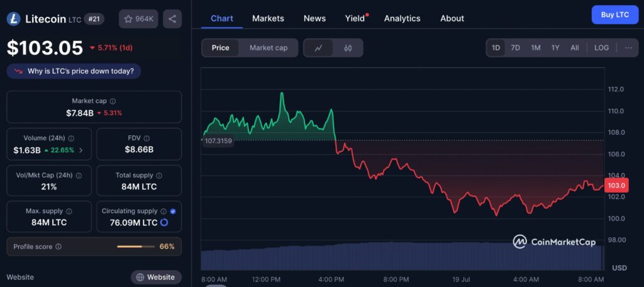Open the News tab
This screenshot has height=287, width=644.
click(314, 18)
